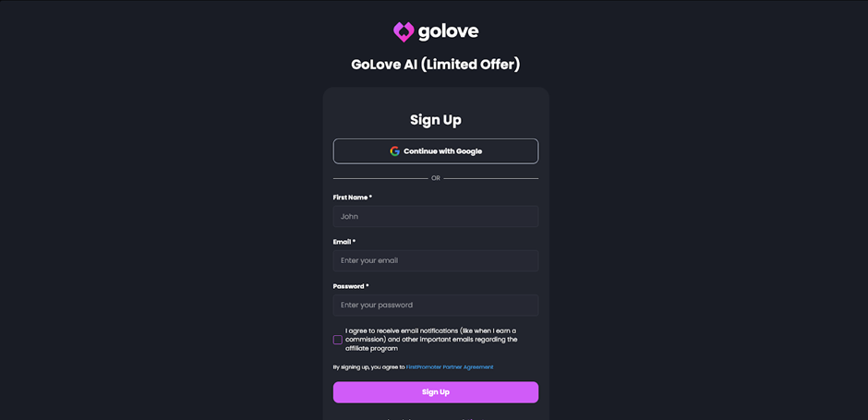868x420 pixels.
Task: Click into the 'Enter your email' field
Action: pos(436,260)
